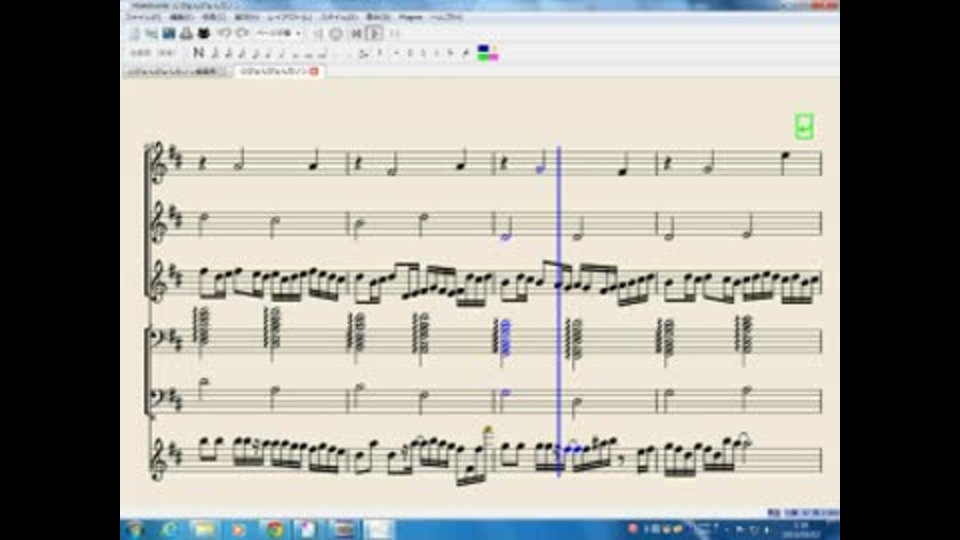Apply the double sharp accidental
Image resolution: width=960 pixels, height=540 pixels.
pos(396,53)
